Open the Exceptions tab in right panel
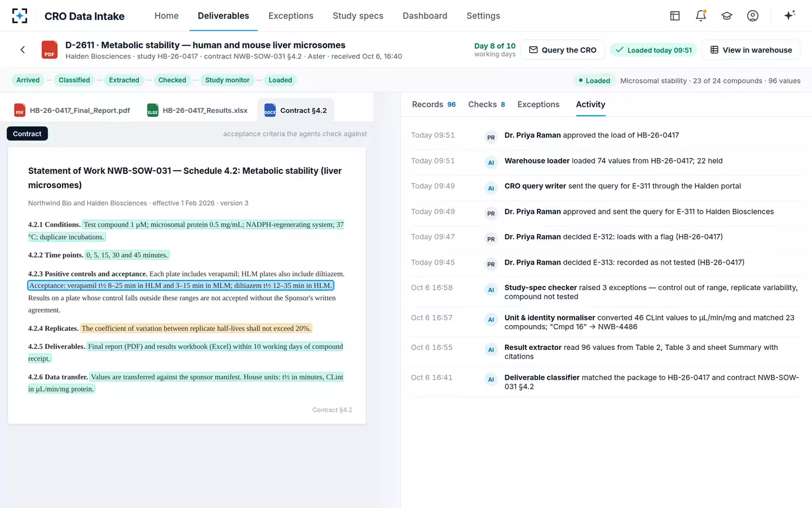Image resolution: width=812 pixels, height=508 pixels. (x=539, y=104)
